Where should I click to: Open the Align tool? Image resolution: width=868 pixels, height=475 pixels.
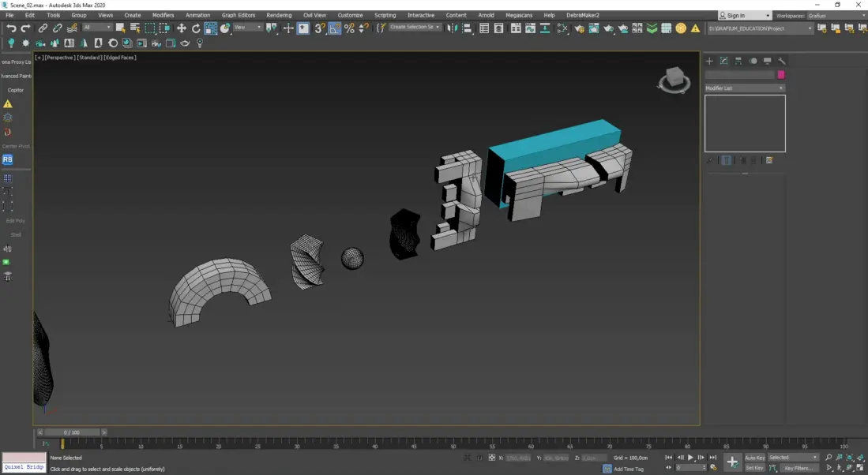(467, 28)
